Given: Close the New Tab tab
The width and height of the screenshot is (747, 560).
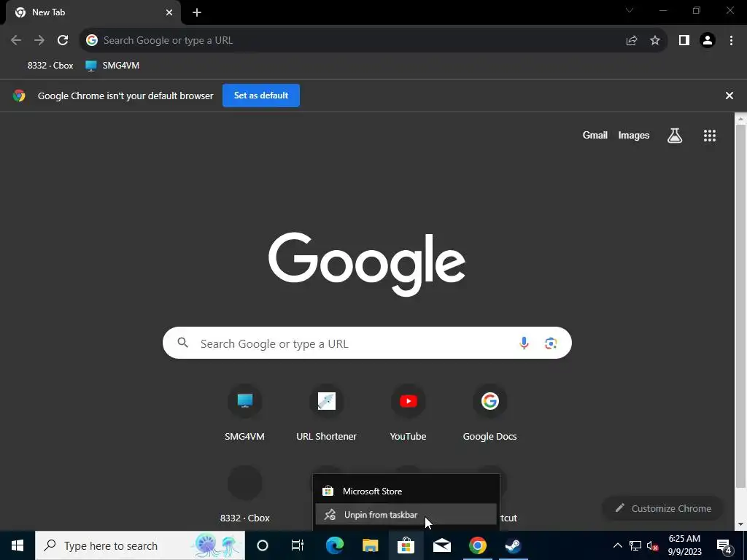Looking at the screenshot, I should click(x=169, y=12).
